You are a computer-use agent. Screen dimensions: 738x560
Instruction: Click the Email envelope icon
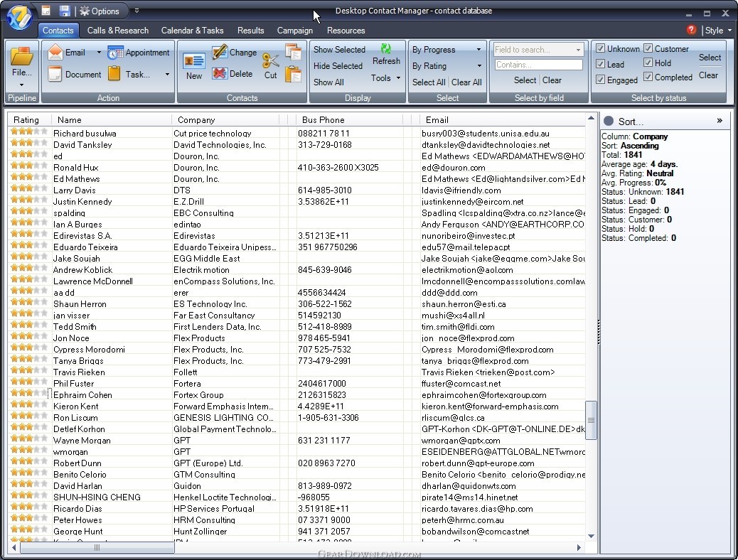[x=55, y=52]
